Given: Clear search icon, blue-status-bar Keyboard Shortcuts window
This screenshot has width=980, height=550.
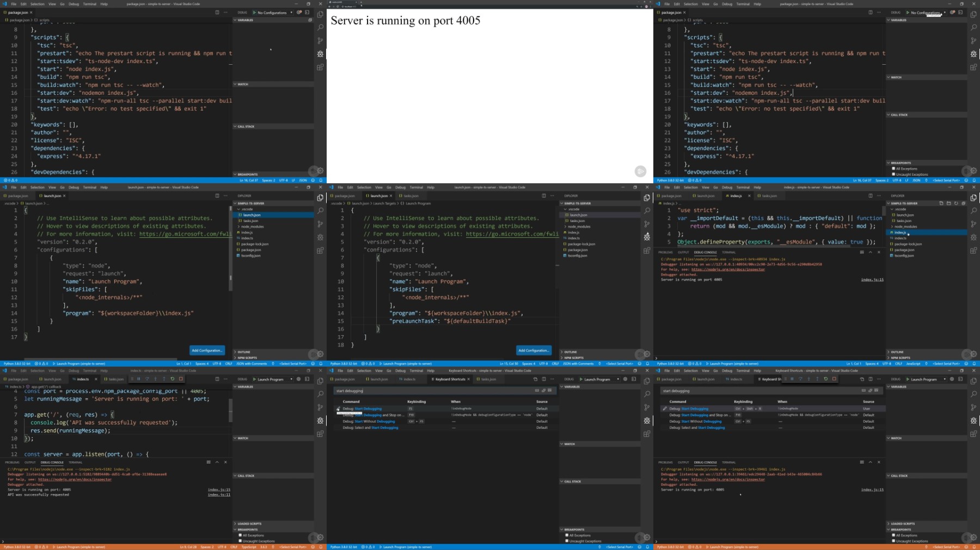Looking at the screenshot, I should [x=550, y=391].
